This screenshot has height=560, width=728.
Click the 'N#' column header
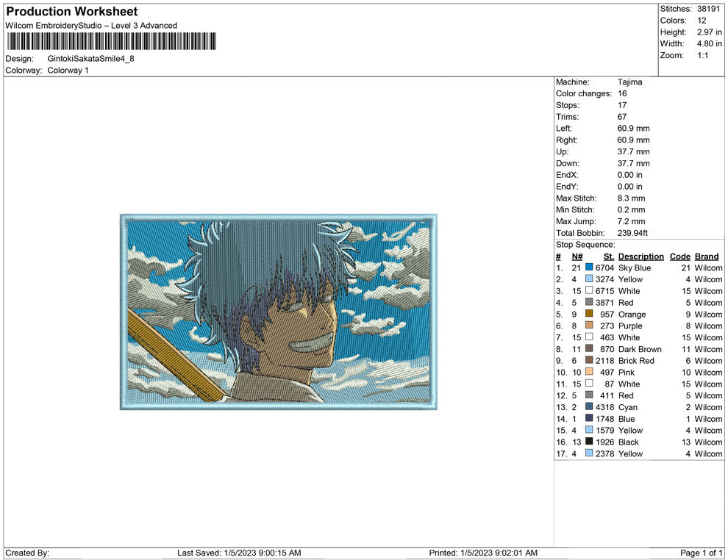coord(577,256)
